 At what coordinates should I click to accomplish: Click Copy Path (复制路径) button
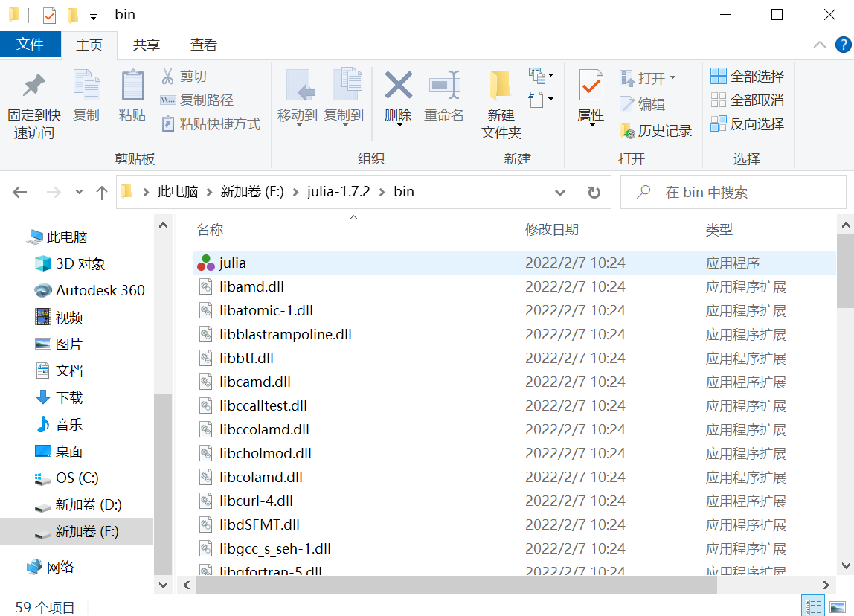click(x=197, y=100)
